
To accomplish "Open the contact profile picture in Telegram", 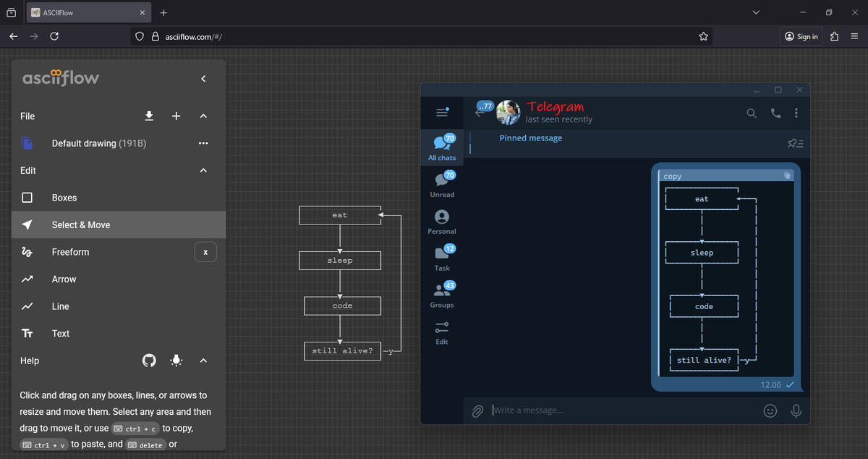I will tap(509, 112).
